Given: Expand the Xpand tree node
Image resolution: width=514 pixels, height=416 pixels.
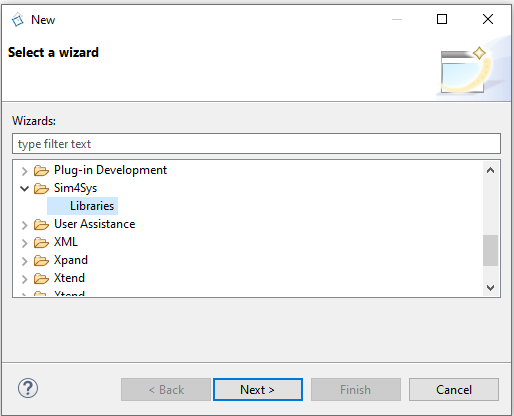Looking at the screenshot, I should 24,261.
